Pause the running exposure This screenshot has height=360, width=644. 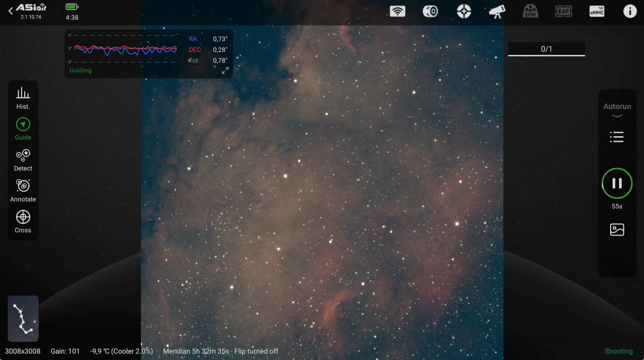coord(617,183)
